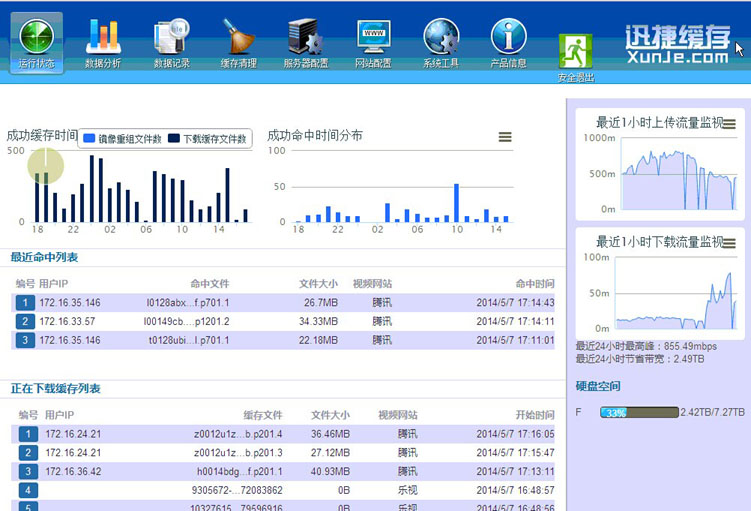Click the 正在下载缓存列表 heading
This screenshot has width=751, height=511.
pyautogui.click(x=56, y=388)
